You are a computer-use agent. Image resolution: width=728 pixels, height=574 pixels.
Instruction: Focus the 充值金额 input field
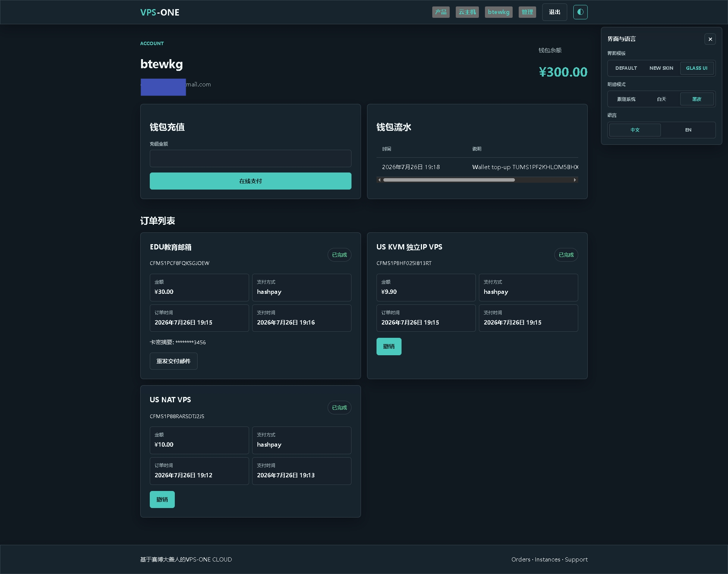(250, 158)
